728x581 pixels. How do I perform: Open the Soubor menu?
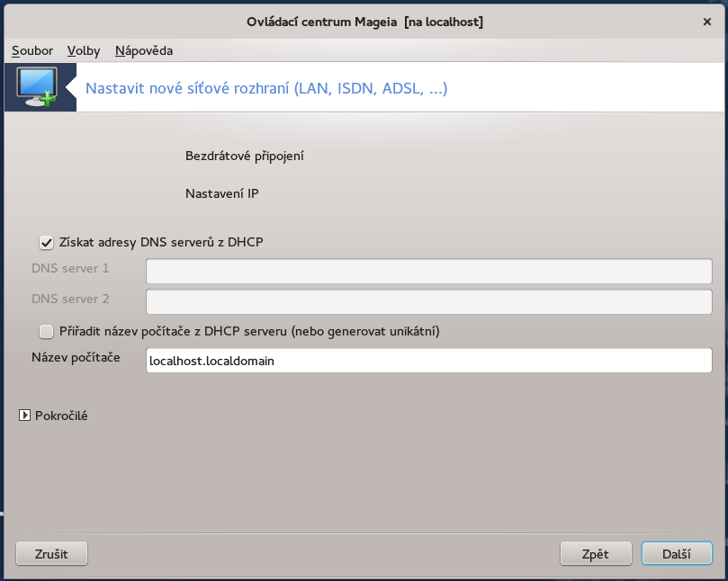click(x=32, y=50)
